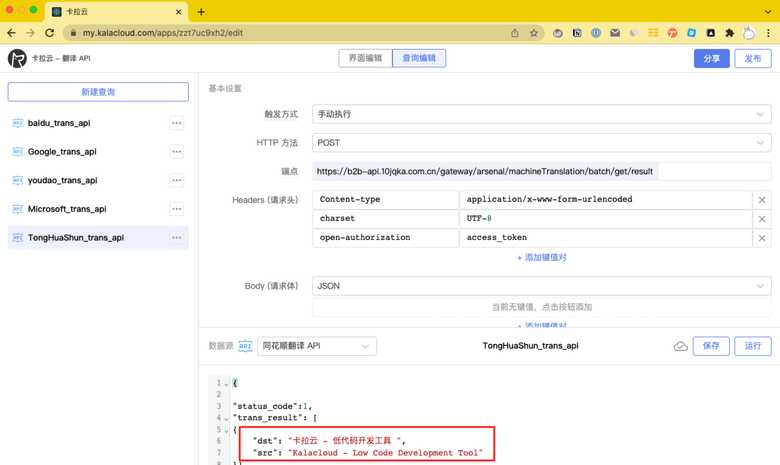Remove the charset header row
780x465 pixels.
pos(762,219)
